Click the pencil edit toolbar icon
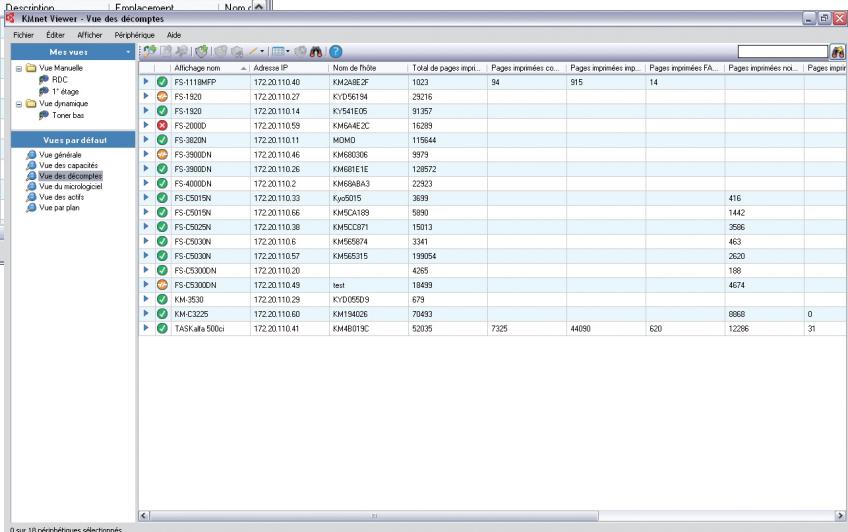 pyautogui.click(x=253, y=51)
